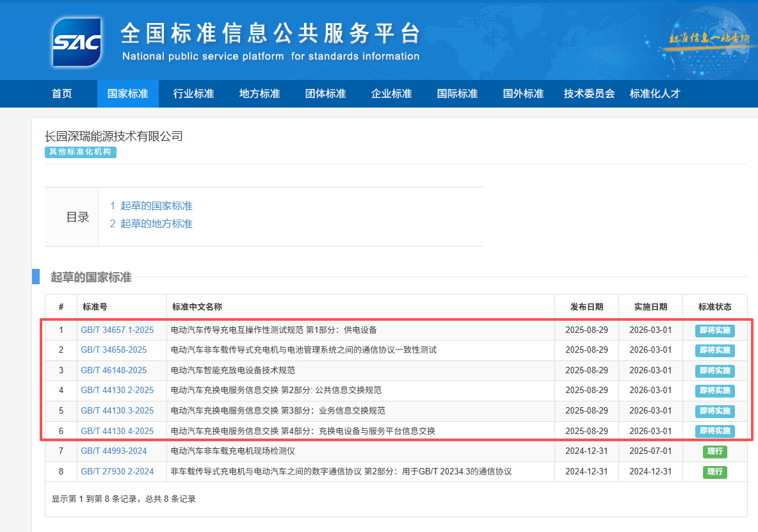Go to 行业标准 in navigation bar
Viewport: 758px width, 532px height.
pyautogui.click(x=193, y=93)
